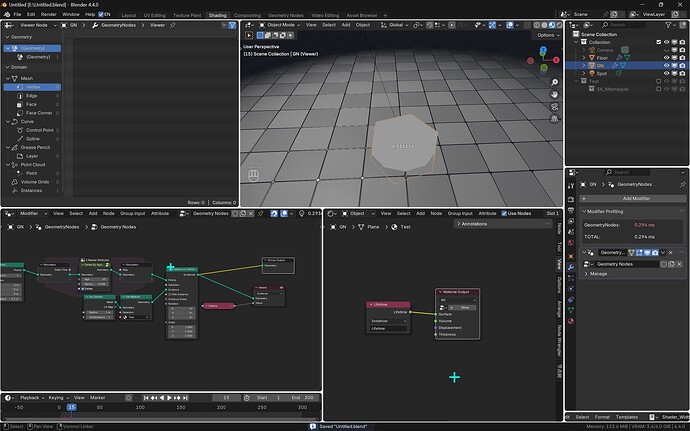Open Global transform orientation dropdown
Screen dimensions: 690x431
point(396,25)
